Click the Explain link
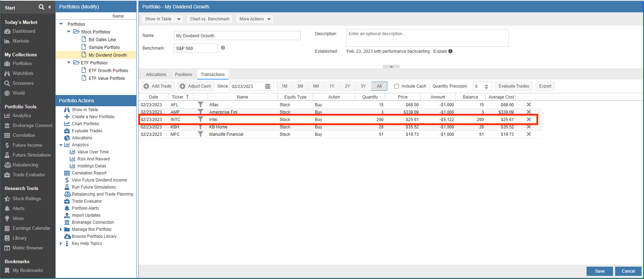The height and width of the screenshot is (279, 644). (440, 51)
